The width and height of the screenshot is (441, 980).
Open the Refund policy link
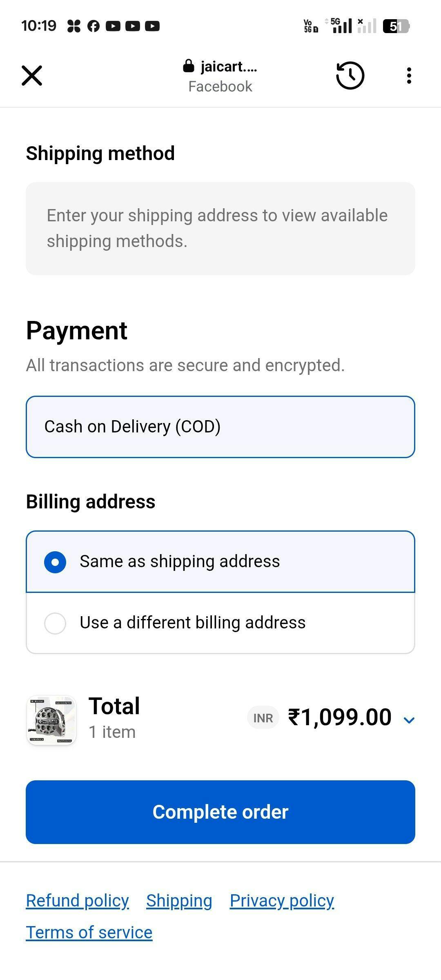(78, 900)
